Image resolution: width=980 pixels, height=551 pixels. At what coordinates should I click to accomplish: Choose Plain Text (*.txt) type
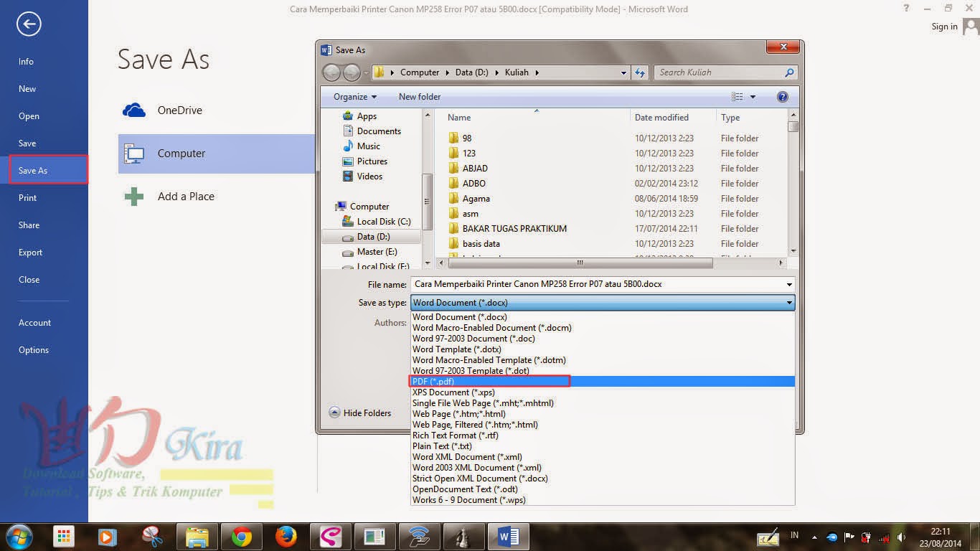603,446
